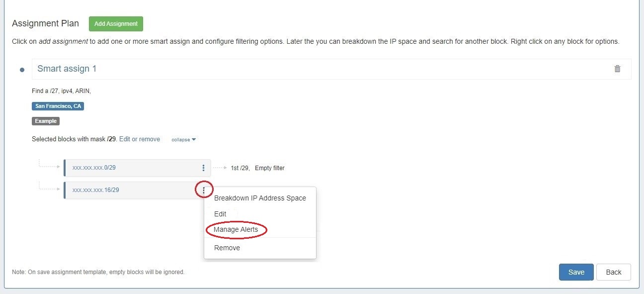Choose Remove in the context menu

(227, 248)
